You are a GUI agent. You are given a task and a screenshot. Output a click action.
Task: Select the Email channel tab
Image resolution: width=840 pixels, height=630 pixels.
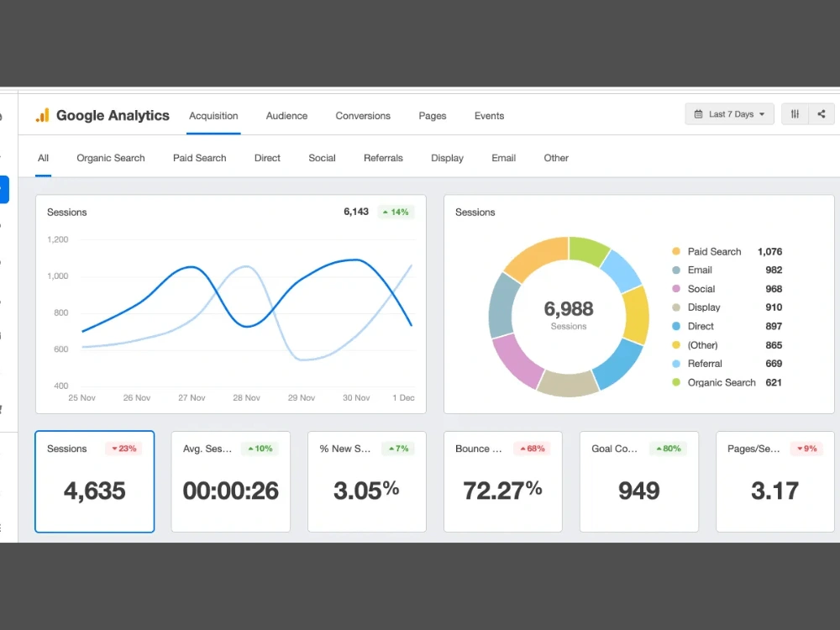pyautogui.click(x=503, y=158)
